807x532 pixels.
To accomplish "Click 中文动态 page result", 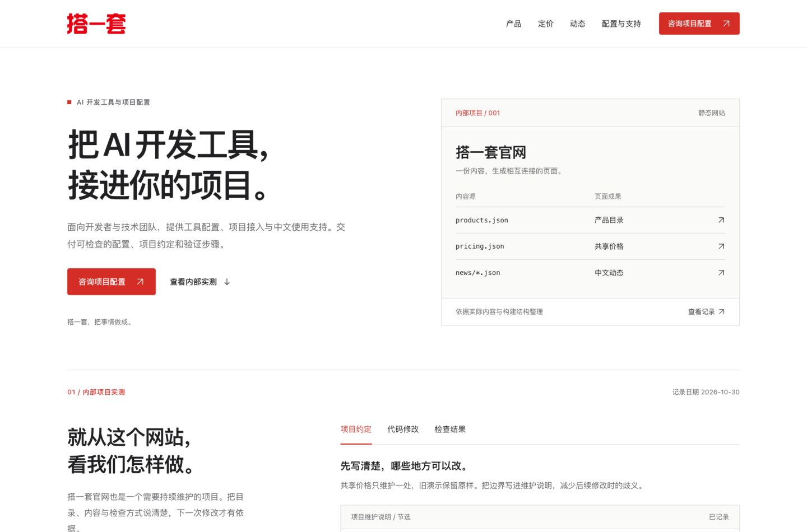I will 609,273.
